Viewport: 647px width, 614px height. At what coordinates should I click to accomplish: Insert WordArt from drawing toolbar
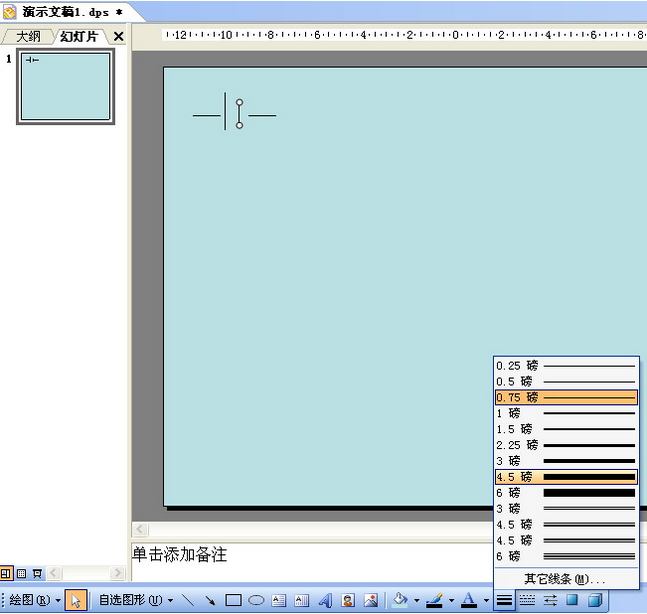pos(325,600)
